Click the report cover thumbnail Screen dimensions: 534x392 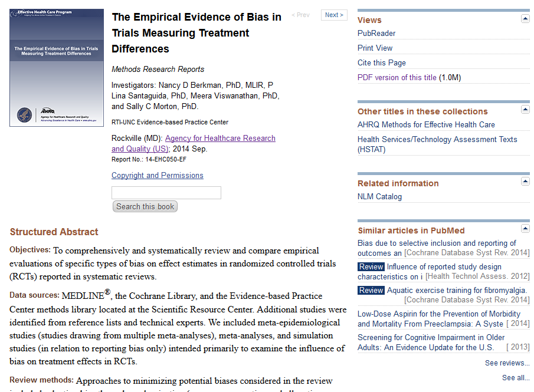57,68
